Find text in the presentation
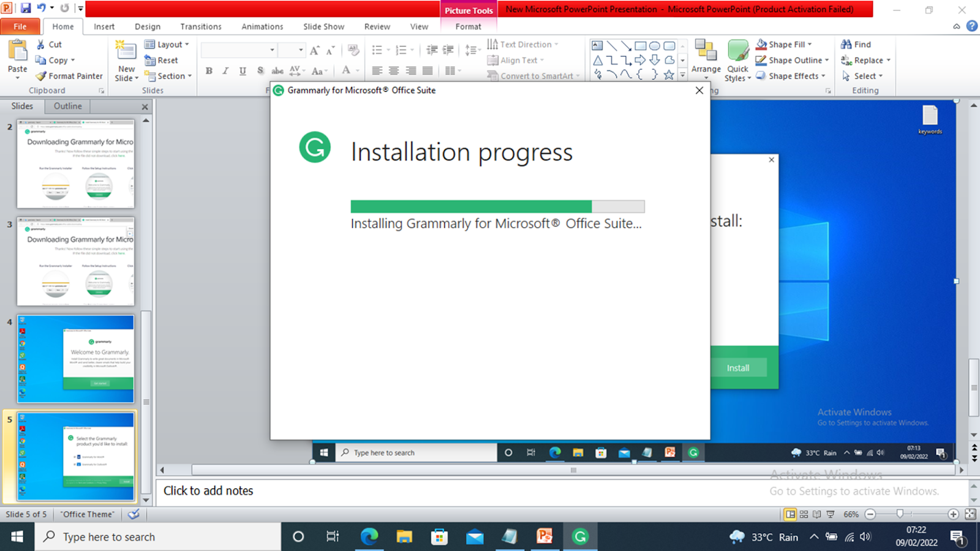The image size is (980, 551). 856,44
